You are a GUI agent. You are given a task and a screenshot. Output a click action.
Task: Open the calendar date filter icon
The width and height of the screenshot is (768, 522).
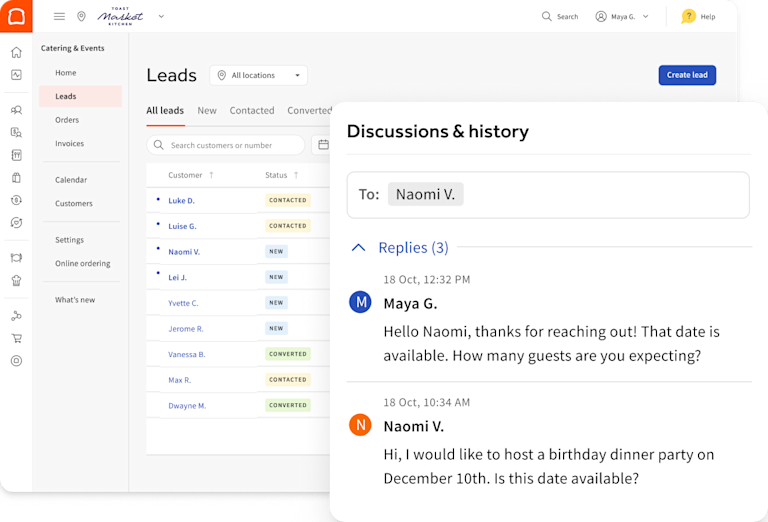(323, 144)
